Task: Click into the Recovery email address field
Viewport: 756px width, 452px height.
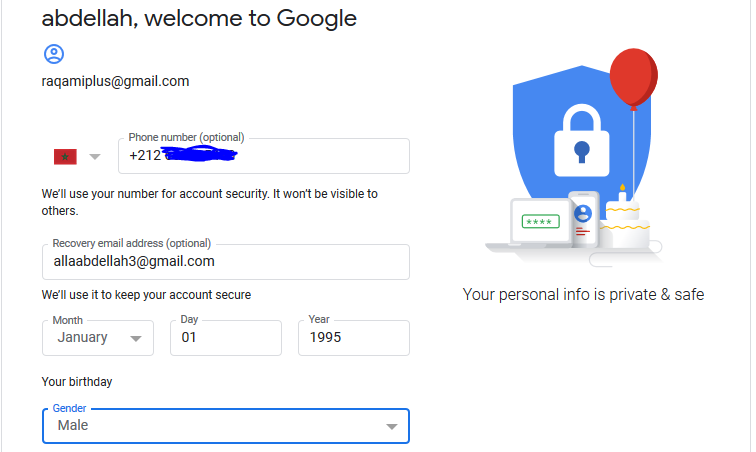Action: (225, 262)
